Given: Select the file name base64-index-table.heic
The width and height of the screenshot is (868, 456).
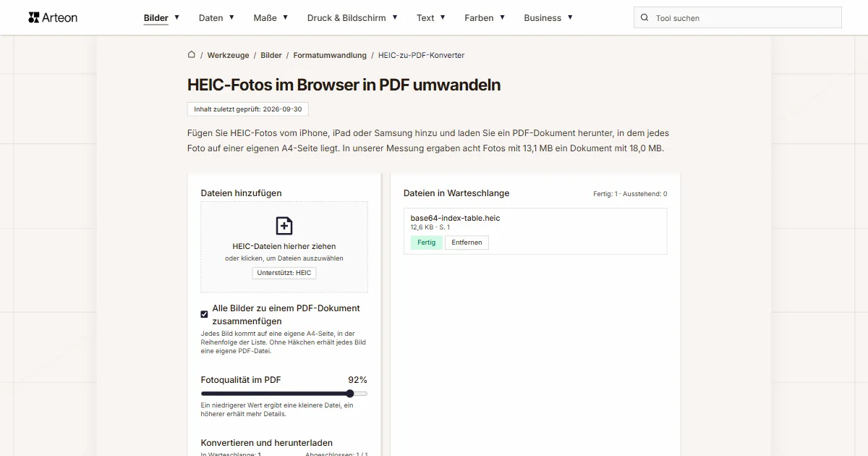Looking at the screenshot, I should coord(455,218).
